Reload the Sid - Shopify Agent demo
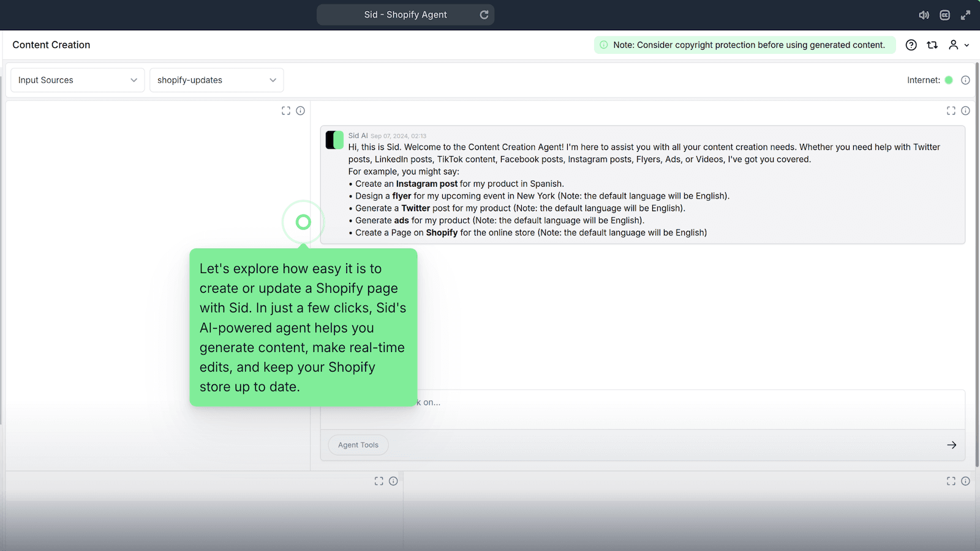Image resolution: width=980 pixels, height=551 pixels. pyautogui.click(x=484, y=15)
